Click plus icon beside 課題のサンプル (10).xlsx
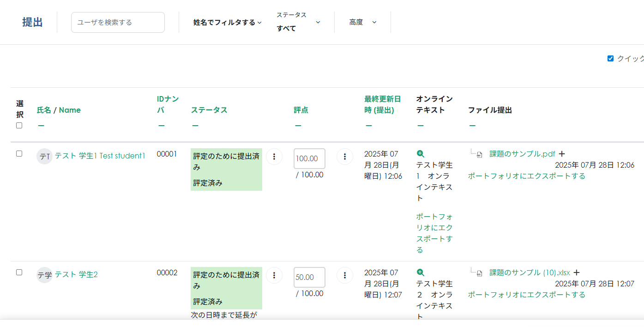 [576, 272]
